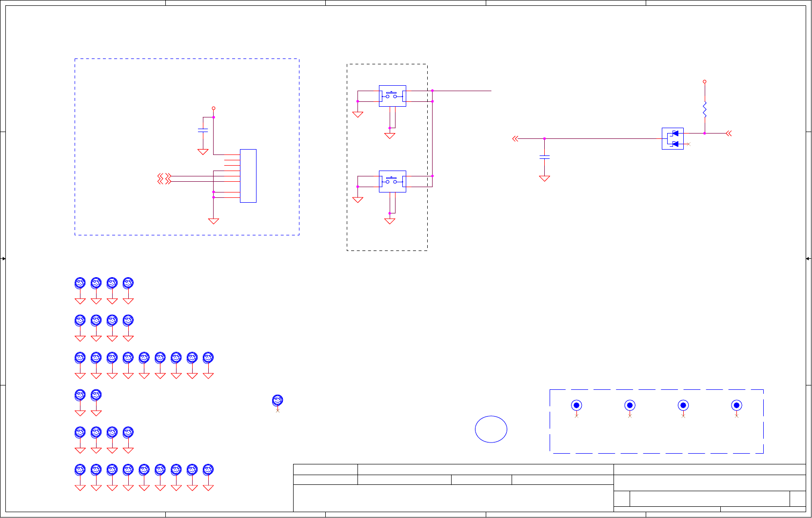Click the ground under the connector-block capacitor
This screenshot has height=518, width=812.
pyautogui.click(x=203, y=152)
